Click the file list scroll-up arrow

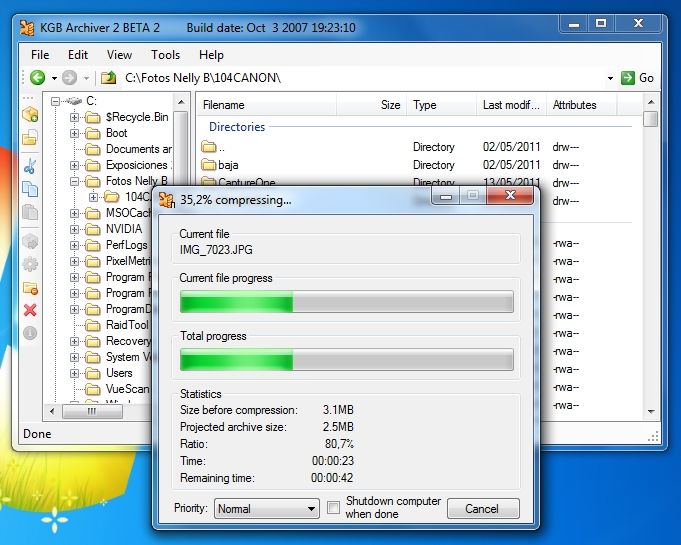coord(651,102)
